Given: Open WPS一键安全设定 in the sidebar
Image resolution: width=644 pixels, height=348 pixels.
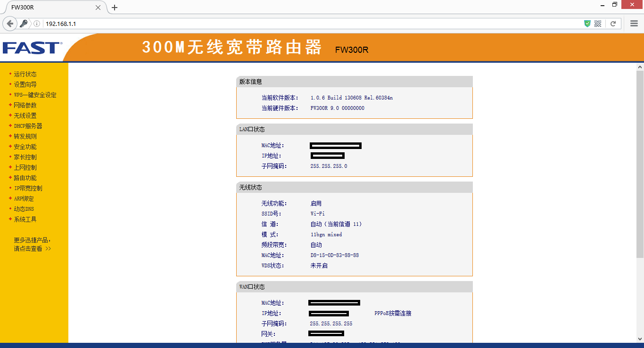Looking at the screenshot, I should 35,95.
